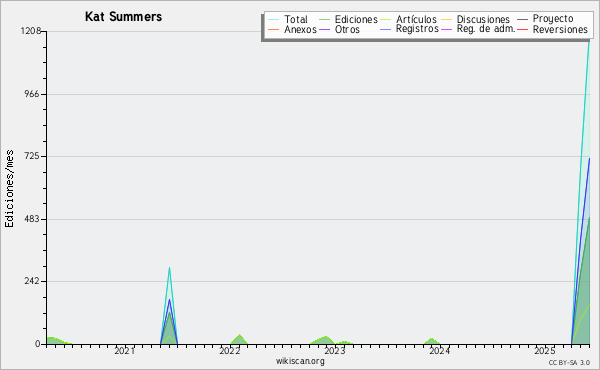Click the green Ediciones legend line swatch
Viewport: 600px width, 370px height.
pyautogui.click(x=324, y=20)
